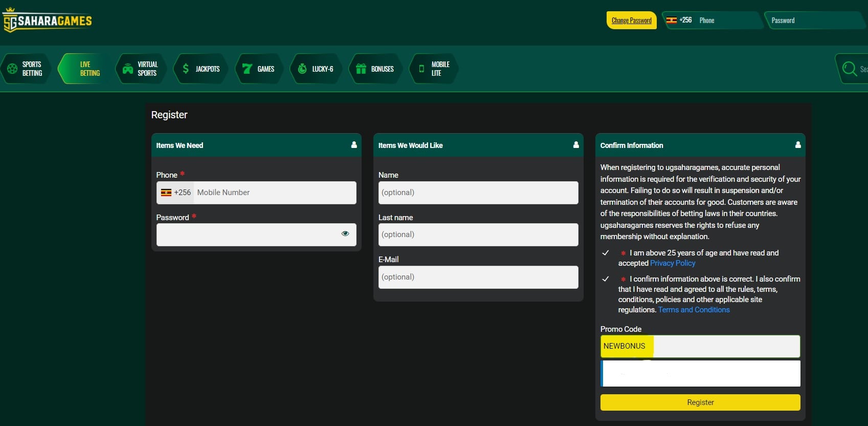Open the +256 country code selector in Register form
Image resolution: width=868 pixels, height=426 pixels.
pyautogui.click(x=175, y=193)
